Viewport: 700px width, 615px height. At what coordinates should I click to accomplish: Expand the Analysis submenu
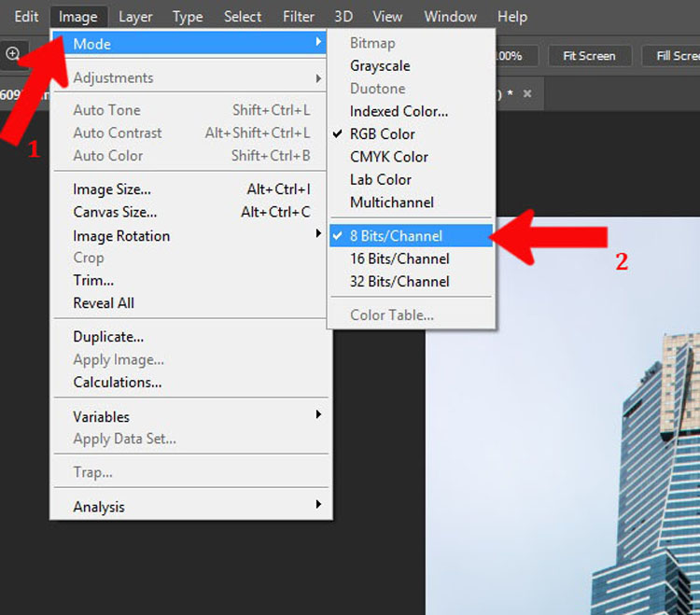[x=191, y=507]
